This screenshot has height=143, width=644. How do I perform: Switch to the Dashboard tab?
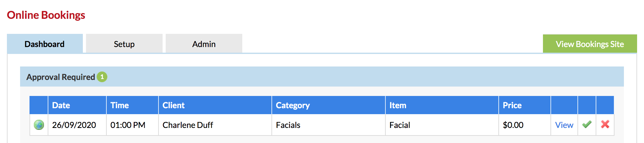(45, 44)
